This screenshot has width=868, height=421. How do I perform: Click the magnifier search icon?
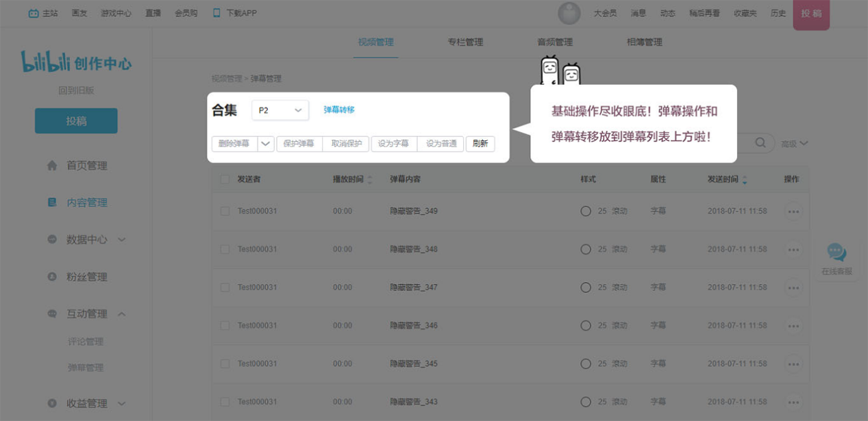(x=760, y=142)
